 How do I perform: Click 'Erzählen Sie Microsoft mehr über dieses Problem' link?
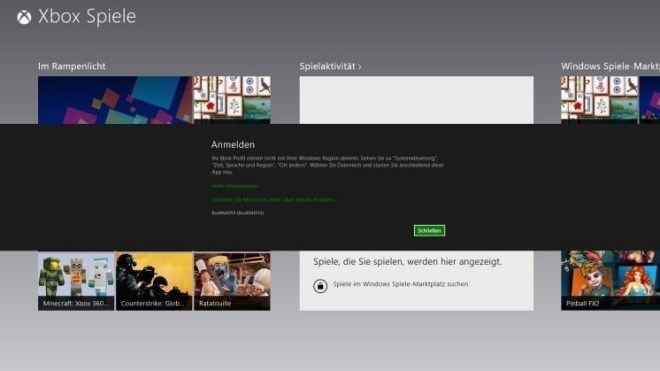[273, 200]
